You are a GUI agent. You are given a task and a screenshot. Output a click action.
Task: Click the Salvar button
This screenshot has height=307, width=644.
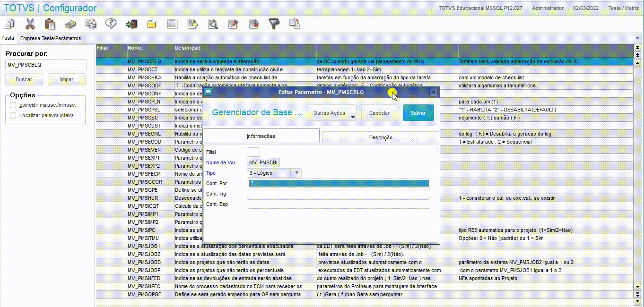coord(418,113)
